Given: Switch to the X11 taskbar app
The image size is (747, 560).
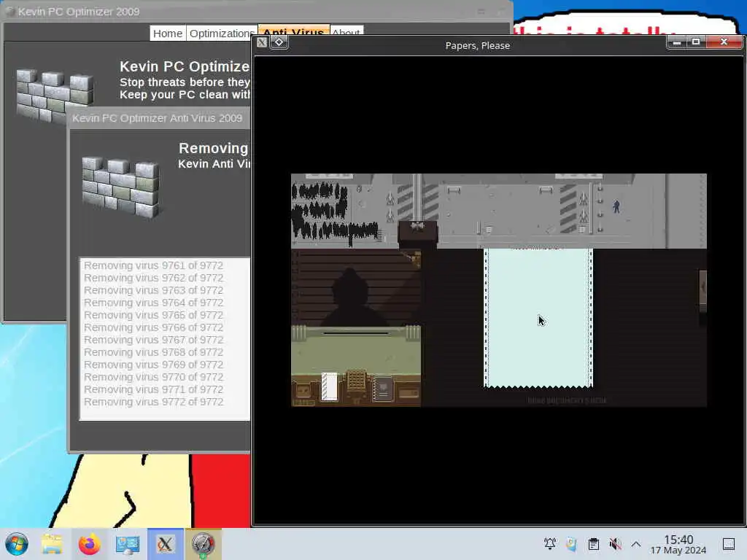Looking at the screenshot, I should click(x=165, y=544).
